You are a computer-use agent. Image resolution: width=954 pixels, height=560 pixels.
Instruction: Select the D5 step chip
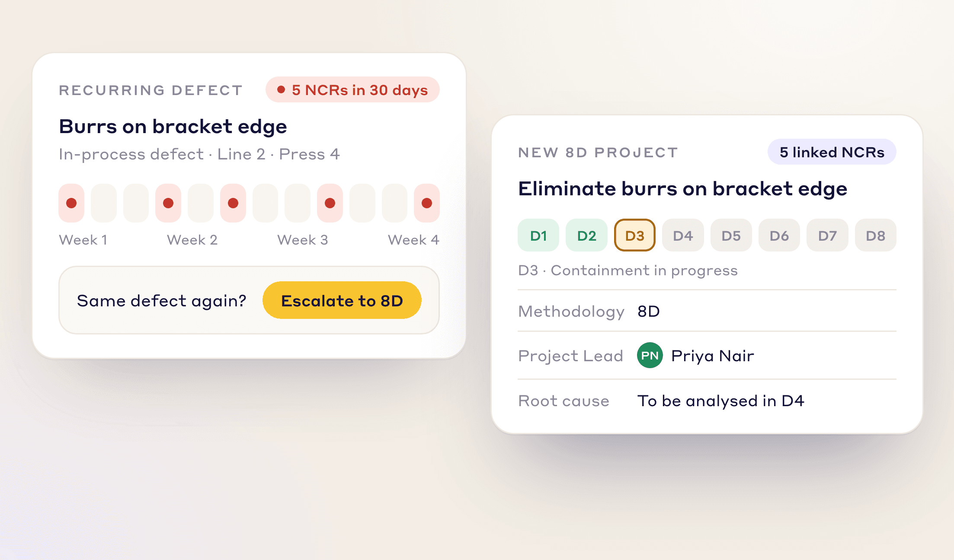click(731, 235)
